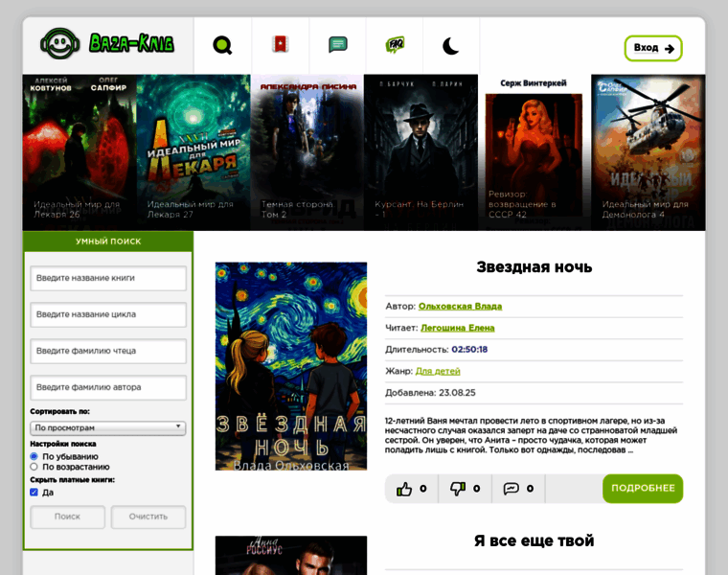
Task: Open Идеальный мир для Лекаря 27 banner
Action: pos(193,152)
